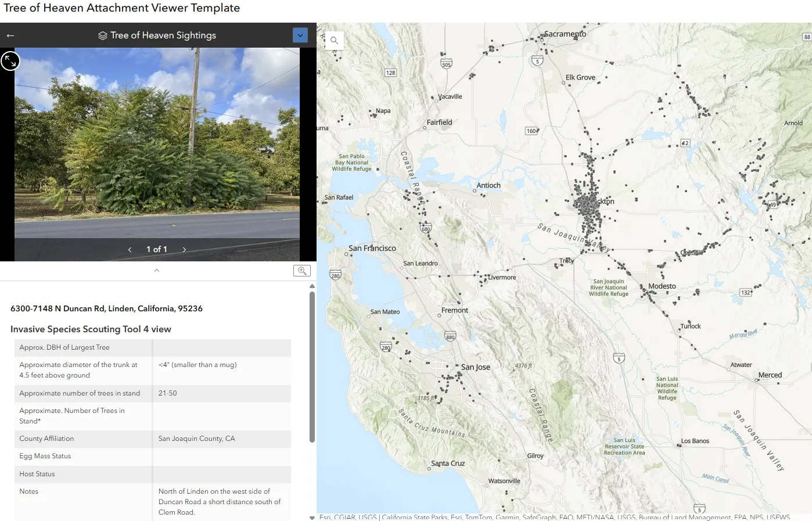Click the Esri link in the map attribution
The height and width of the screenshot is (521, 812).
coord(329,516)
